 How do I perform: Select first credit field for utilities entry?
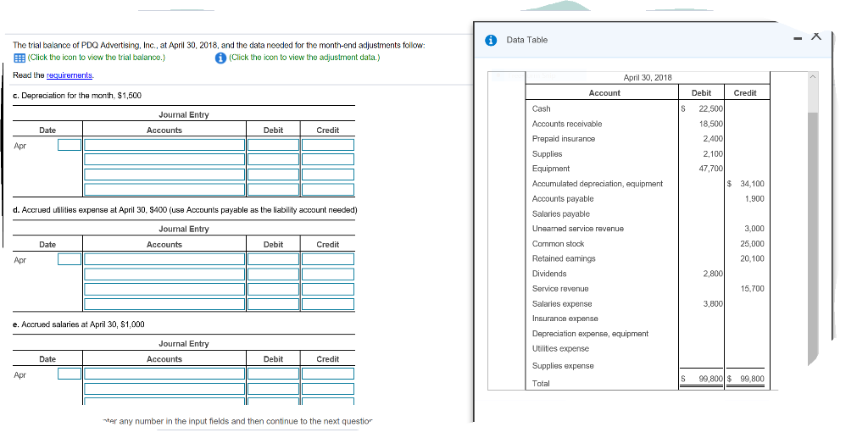click(328, 259)
